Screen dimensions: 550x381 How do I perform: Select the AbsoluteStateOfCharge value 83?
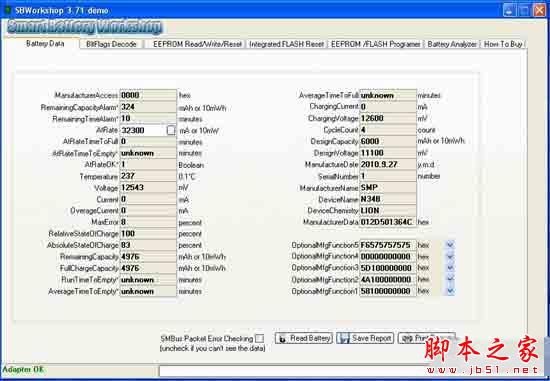point(126,245)
